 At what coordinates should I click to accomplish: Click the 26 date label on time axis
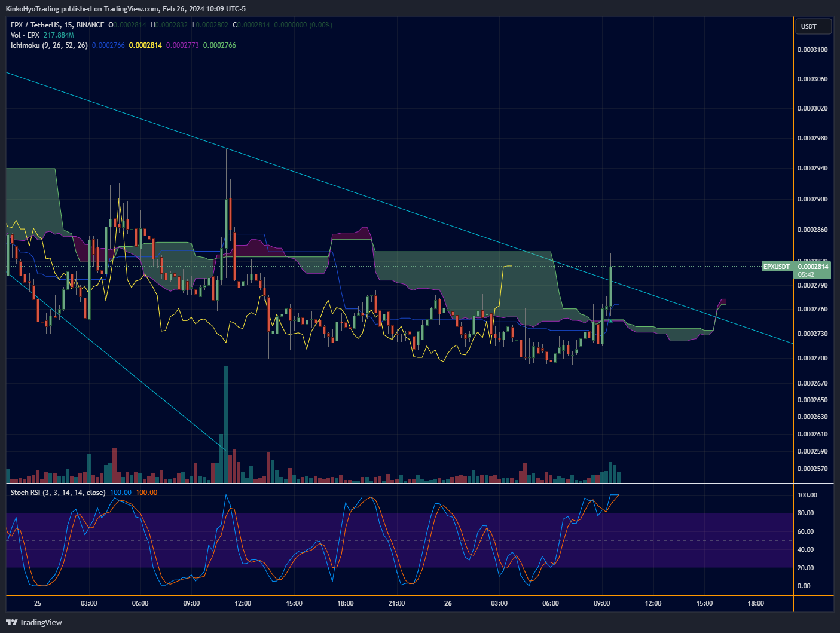tap(448, 603)
